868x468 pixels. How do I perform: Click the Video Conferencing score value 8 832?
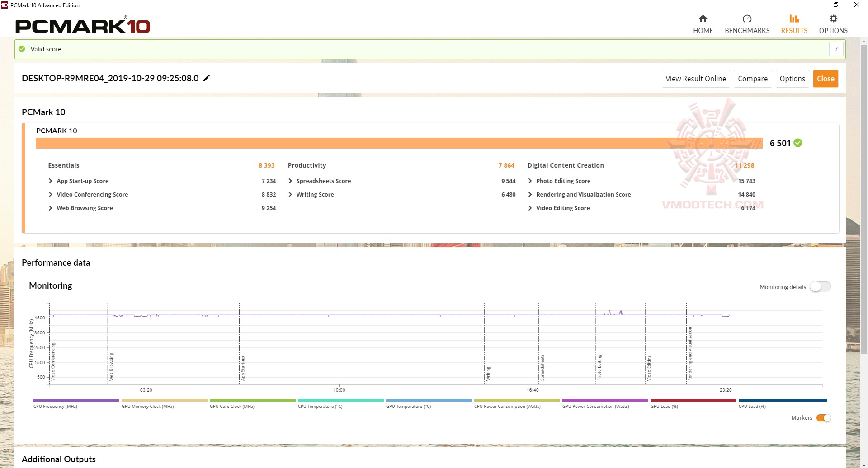tap(269, 194)
